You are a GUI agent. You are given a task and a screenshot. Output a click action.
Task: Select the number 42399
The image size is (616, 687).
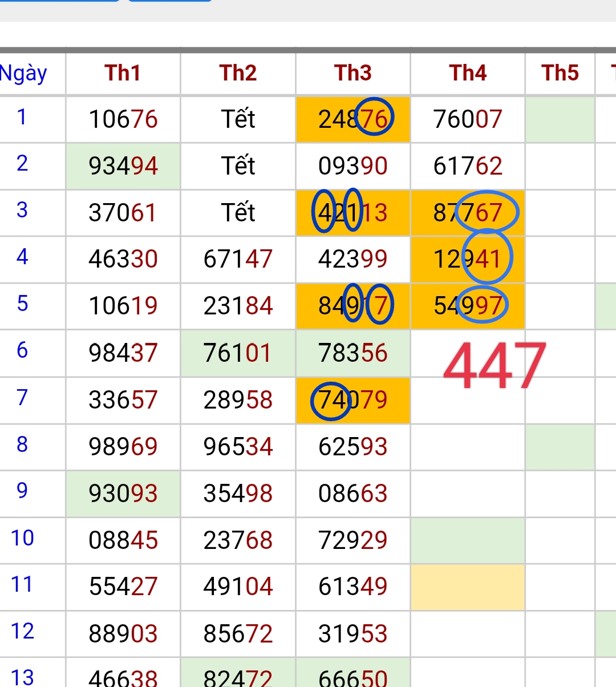pos(353,260)
